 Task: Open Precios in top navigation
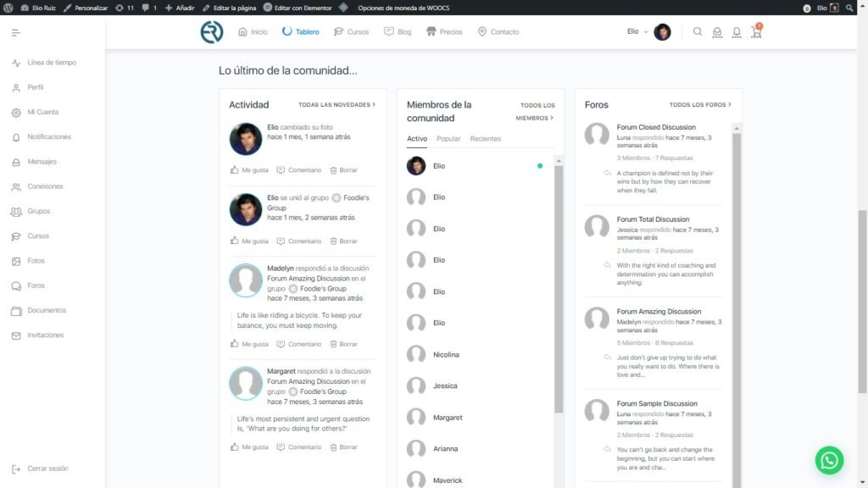444,31
